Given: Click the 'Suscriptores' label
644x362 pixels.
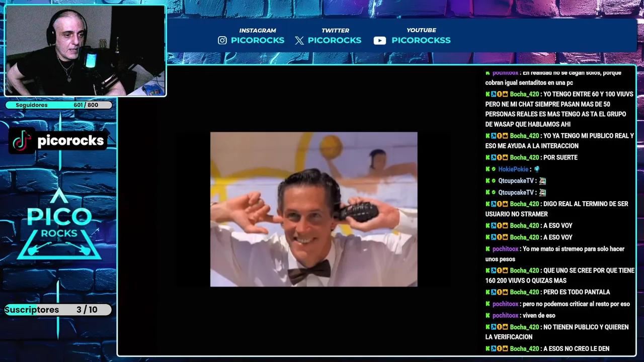Looking at the screenshot, I should click(x=32, y=310).
